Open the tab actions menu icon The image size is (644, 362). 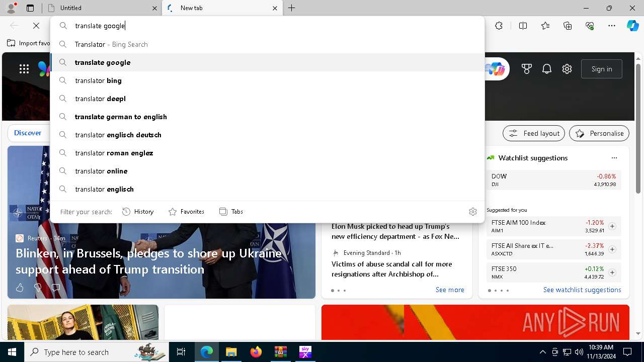[x=30, y=8]
